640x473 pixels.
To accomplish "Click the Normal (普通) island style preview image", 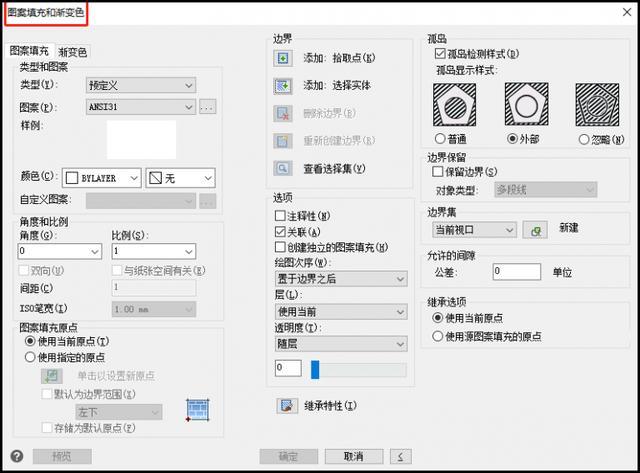I will [455, 106].
